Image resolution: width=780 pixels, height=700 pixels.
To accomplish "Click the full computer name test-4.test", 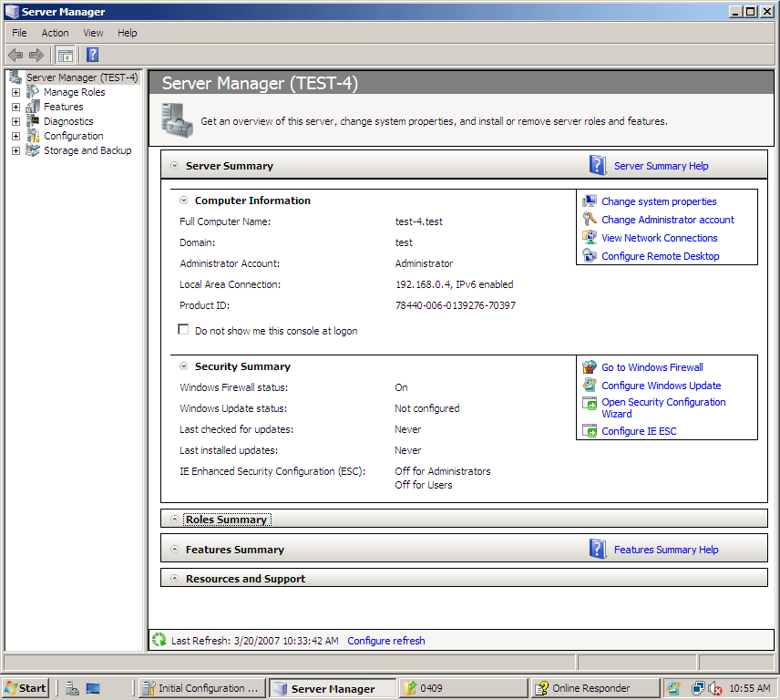I will click(x=418, y=221).
